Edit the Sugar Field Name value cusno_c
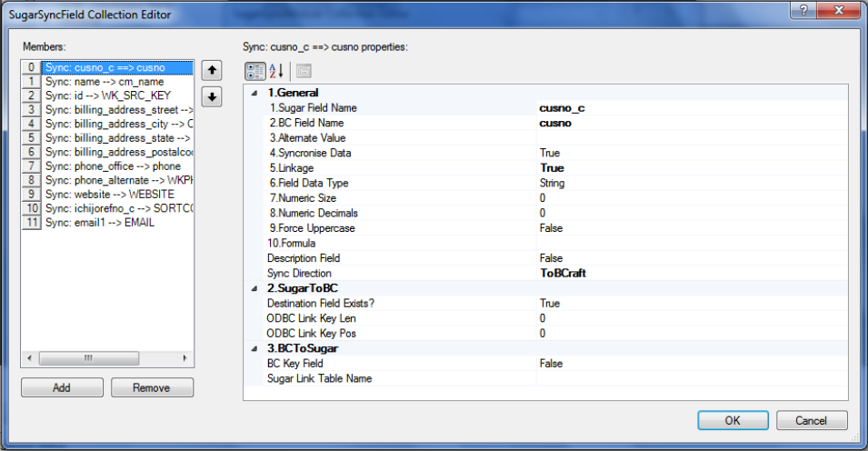Image resolution: width=868 pixels, height=451 pixels. click(x=692, y=108)
